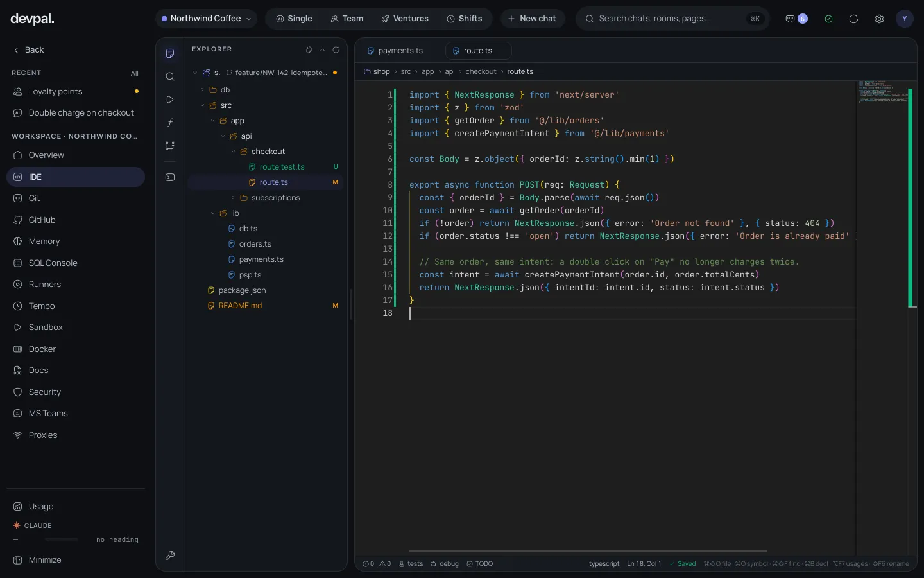Viewport: 924px width, 578px height.
Task: Open the user avatar Y menu
Action: (x=904, y=19)
